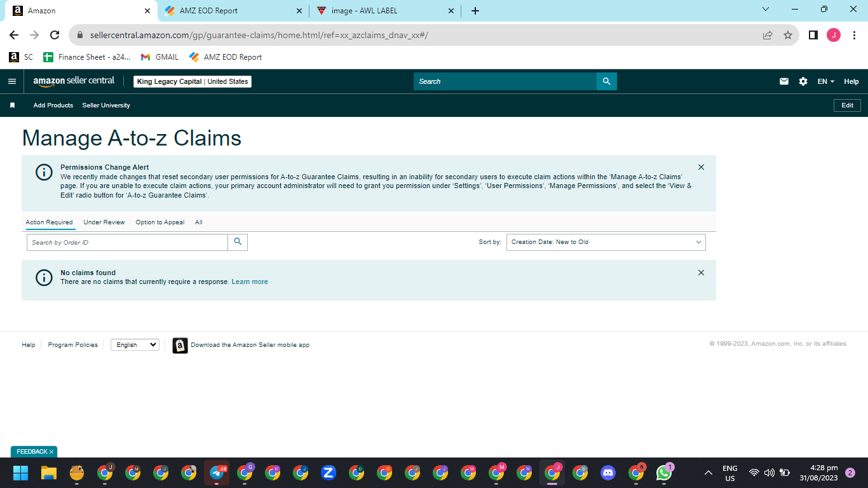Open the EN language dropdown in the header
The height and width of the screenshot is (488, 868).
click(x=826, y=81)
